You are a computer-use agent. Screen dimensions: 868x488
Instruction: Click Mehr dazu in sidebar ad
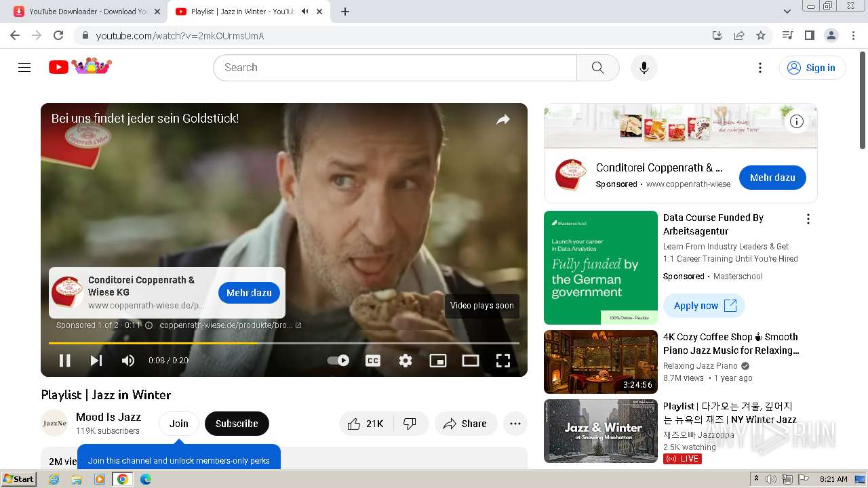(772, 178)
